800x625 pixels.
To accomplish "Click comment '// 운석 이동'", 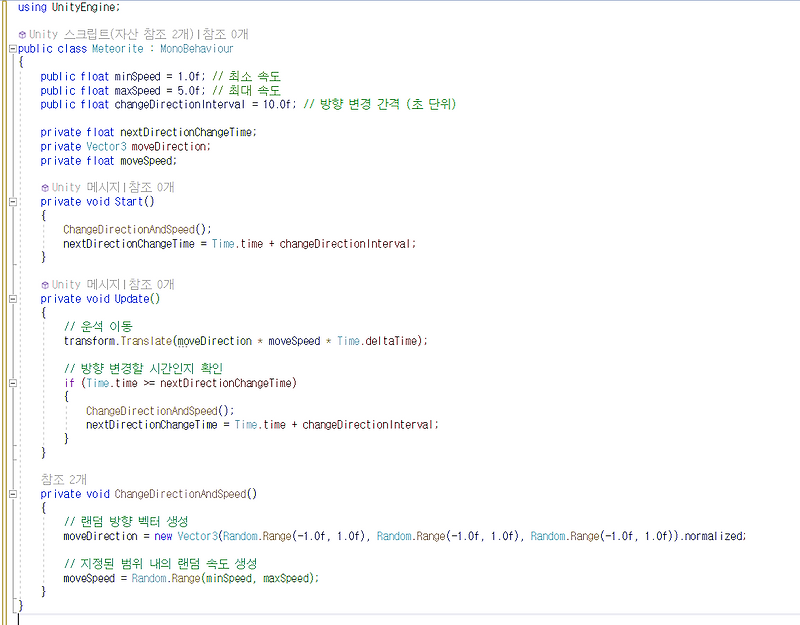I will point(98,327).
